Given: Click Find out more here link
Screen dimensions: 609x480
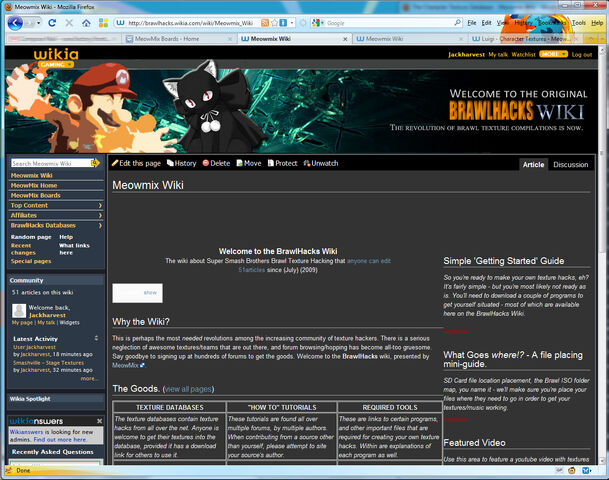Looking at the screenshot, I should (60, 440).
